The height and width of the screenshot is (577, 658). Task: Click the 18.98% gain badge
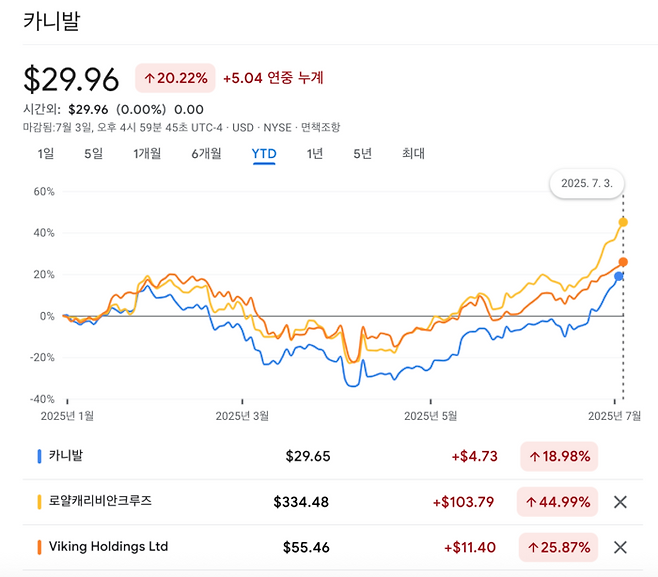click(559, 457)
